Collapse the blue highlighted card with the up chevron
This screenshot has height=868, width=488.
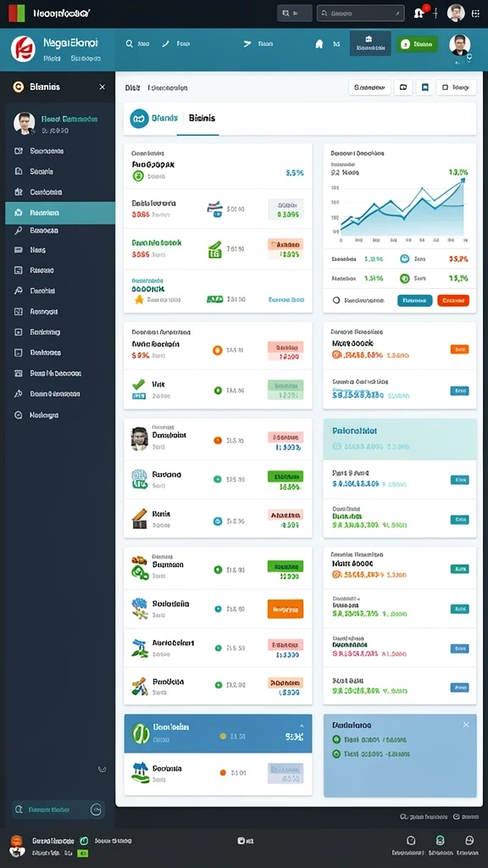pos(302,726)
